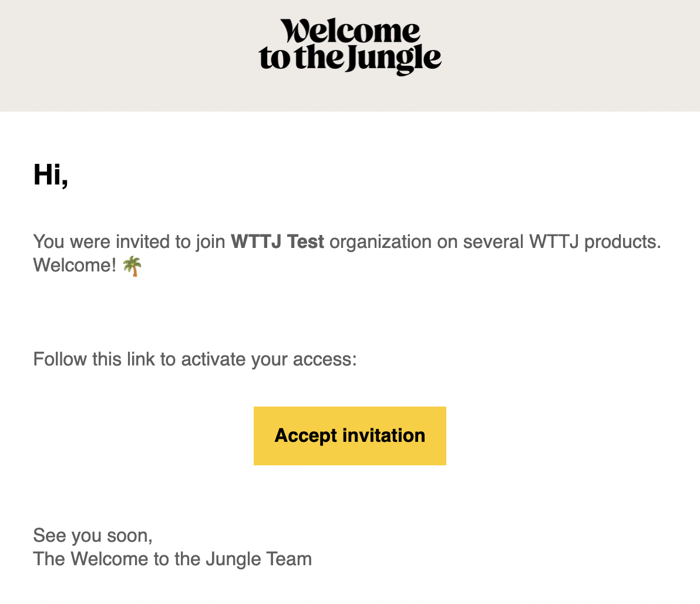Viewport: 700px width, 604px height.
Task: Click "WTTJ products." ending the invitation sentence
Action: (595, 241)
